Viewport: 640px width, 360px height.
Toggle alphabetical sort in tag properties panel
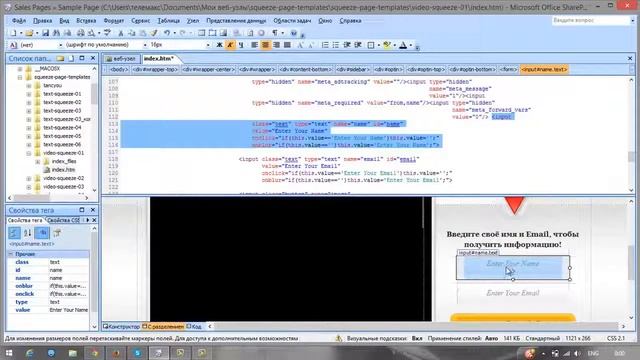[27, 233]
